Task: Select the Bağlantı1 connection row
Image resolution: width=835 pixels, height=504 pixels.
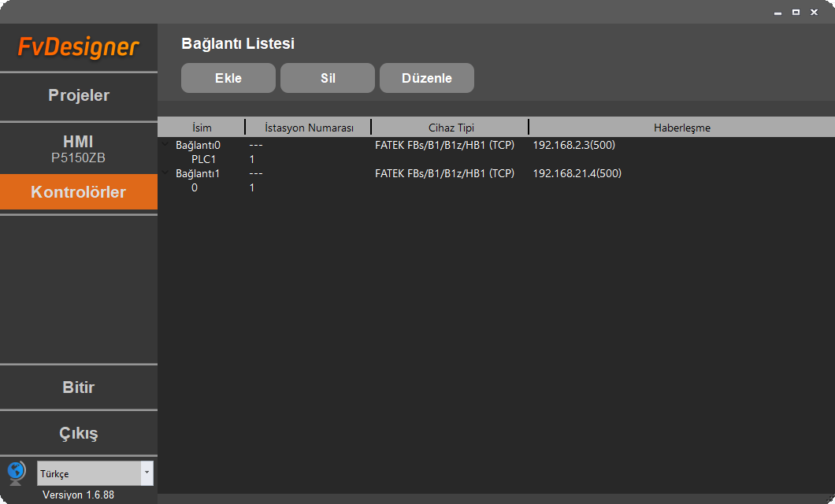Action: point(496,173)
